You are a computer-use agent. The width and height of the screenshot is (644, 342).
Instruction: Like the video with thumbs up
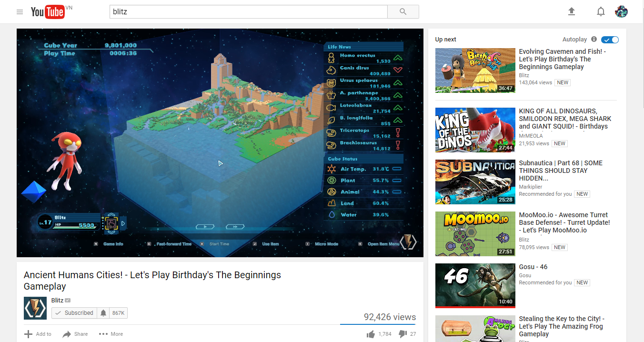(371, 334)
